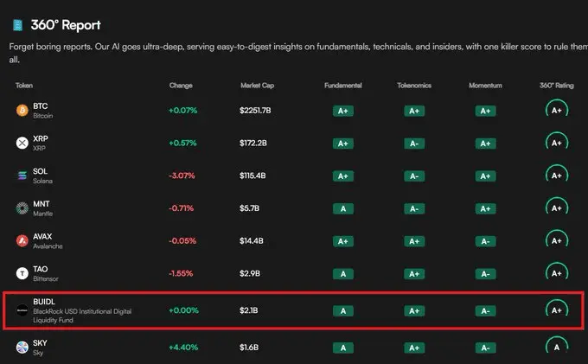
Task: Click the SKY ticker name
Action: tap(40, 343)
